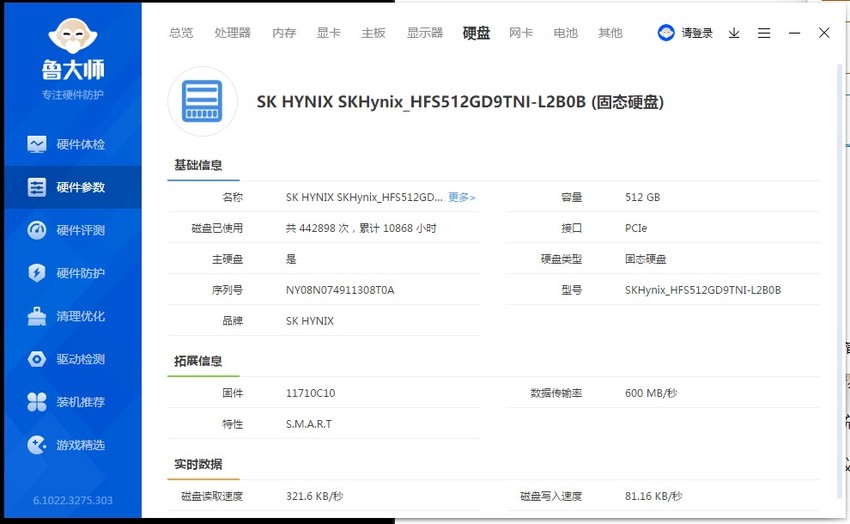This screenshot has width=850, height=524.
Task: Click the PCIe interface value
Action: [636, 228]
